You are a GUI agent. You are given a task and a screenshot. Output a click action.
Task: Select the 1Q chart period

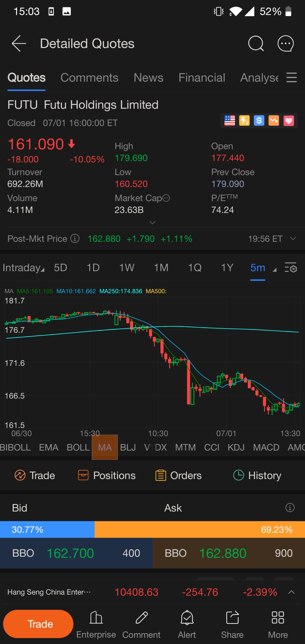tap(195, 267)
